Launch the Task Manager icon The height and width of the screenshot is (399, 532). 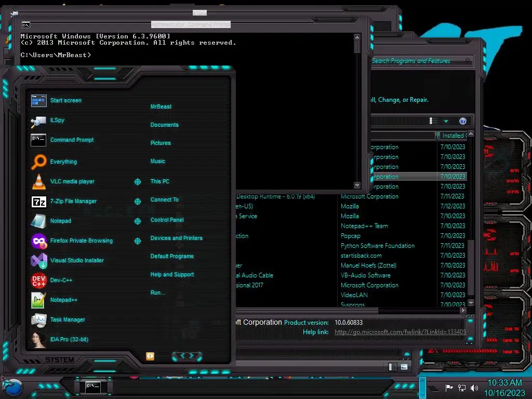pyautogui.click(x=38, y=320)
